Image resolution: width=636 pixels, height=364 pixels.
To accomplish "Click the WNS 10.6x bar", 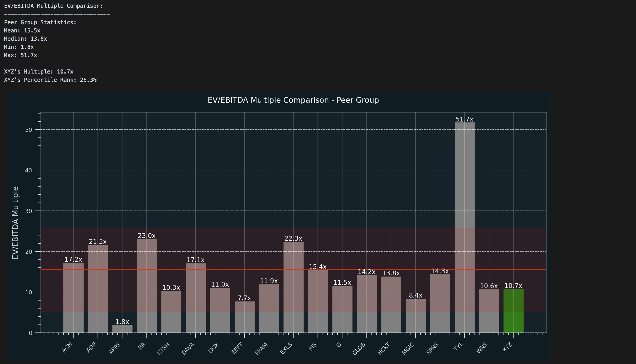I will [489, 311].
